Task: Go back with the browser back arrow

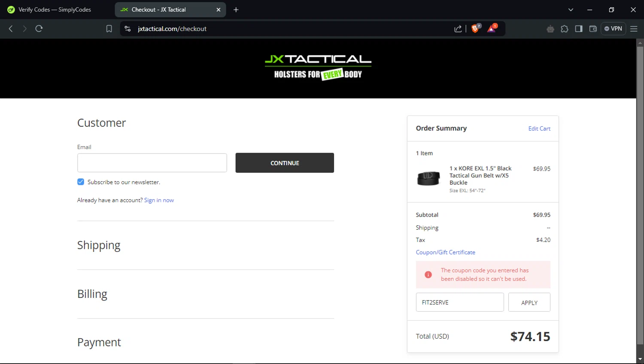Action: pyautogui.click(x=11, y=29)
